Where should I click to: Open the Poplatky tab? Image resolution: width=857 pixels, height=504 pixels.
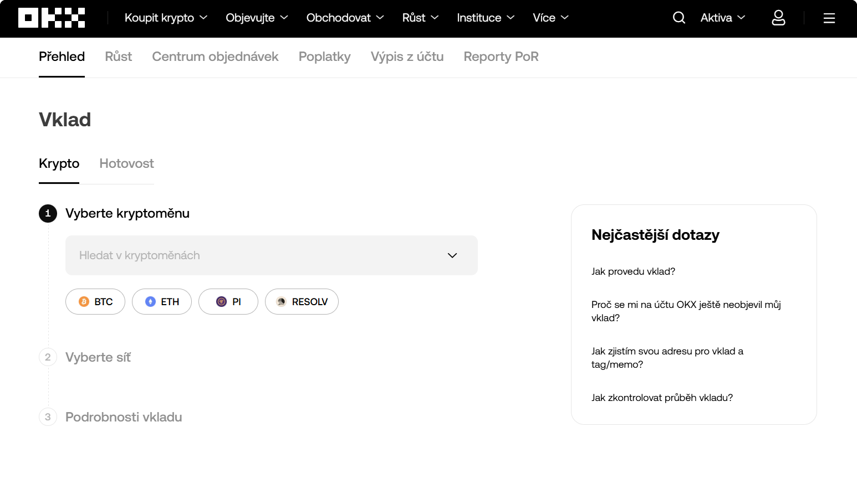pos(324,57)
